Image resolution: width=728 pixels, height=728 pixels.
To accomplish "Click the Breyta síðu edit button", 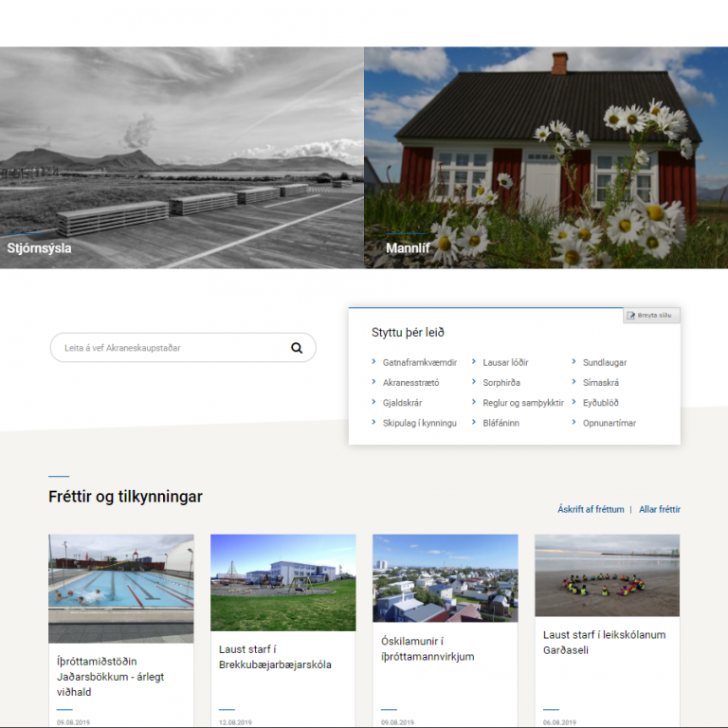I will [652, 316].
